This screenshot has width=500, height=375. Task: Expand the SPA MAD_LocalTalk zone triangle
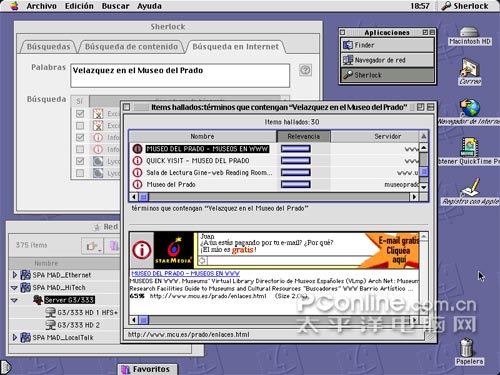pos(14,337)
